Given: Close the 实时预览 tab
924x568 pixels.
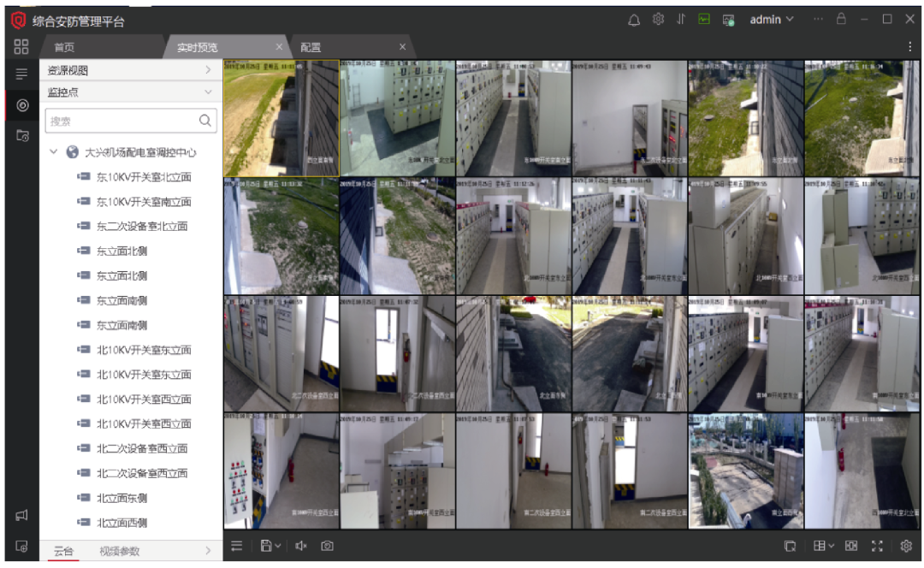Looking at the screenshot, I should (279, 47).
